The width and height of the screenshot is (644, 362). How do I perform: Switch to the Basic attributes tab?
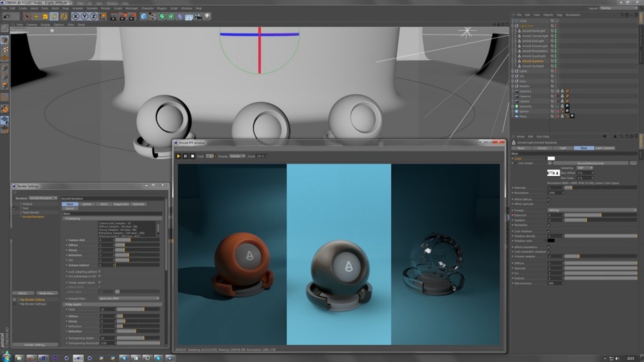(521, 148)
